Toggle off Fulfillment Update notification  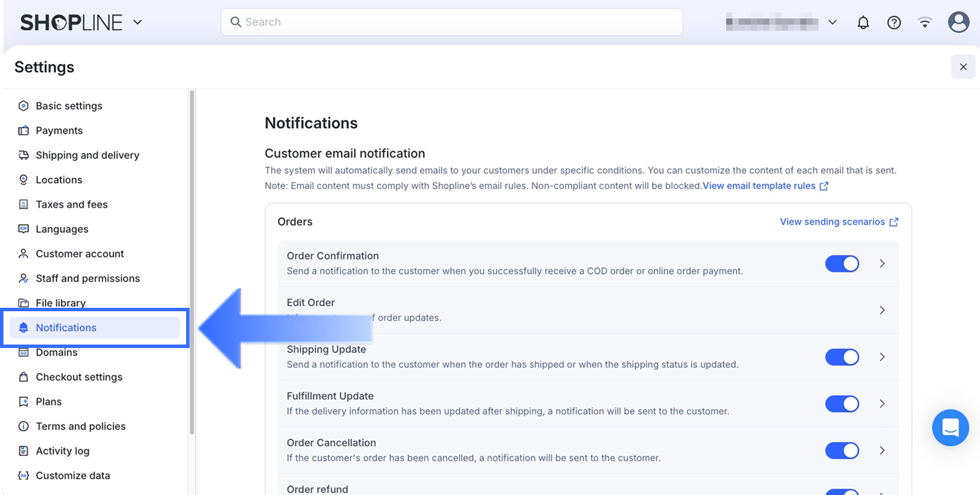pyautogui.click(x=842, y=404)
